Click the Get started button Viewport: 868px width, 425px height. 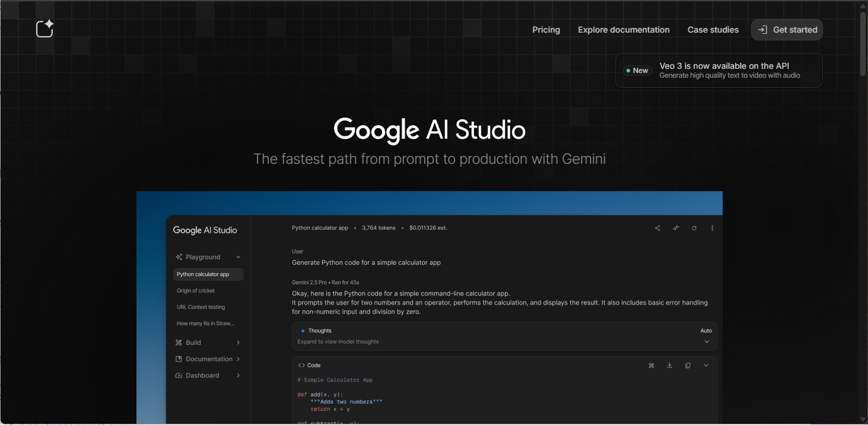point(787,30)
